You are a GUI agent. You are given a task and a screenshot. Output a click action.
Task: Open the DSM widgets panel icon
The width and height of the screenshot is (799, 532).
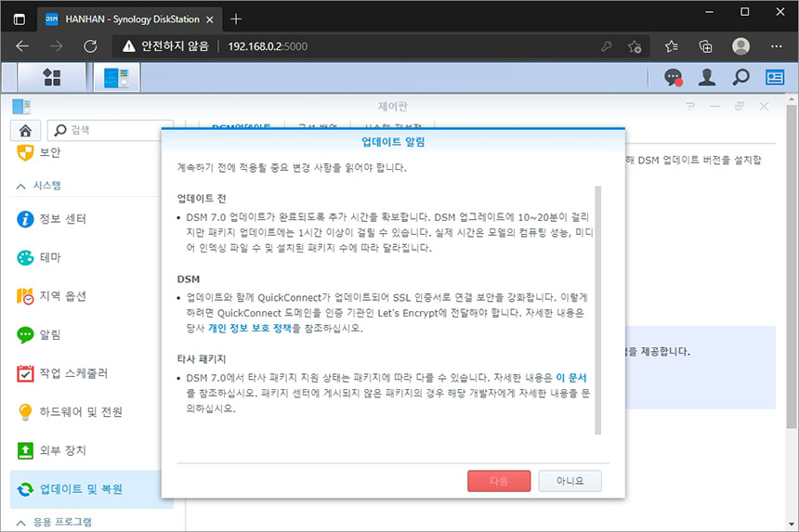775,77
